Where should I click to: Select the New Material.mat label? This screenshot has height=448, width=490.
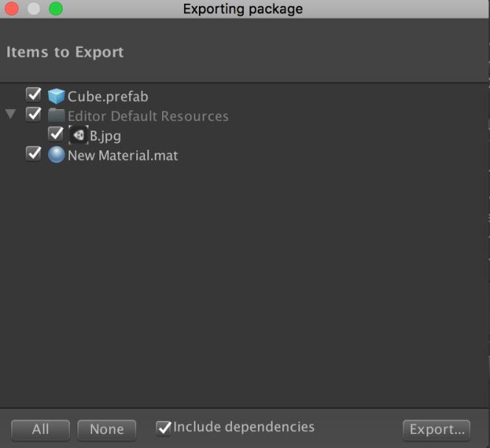tap(122, 155)
